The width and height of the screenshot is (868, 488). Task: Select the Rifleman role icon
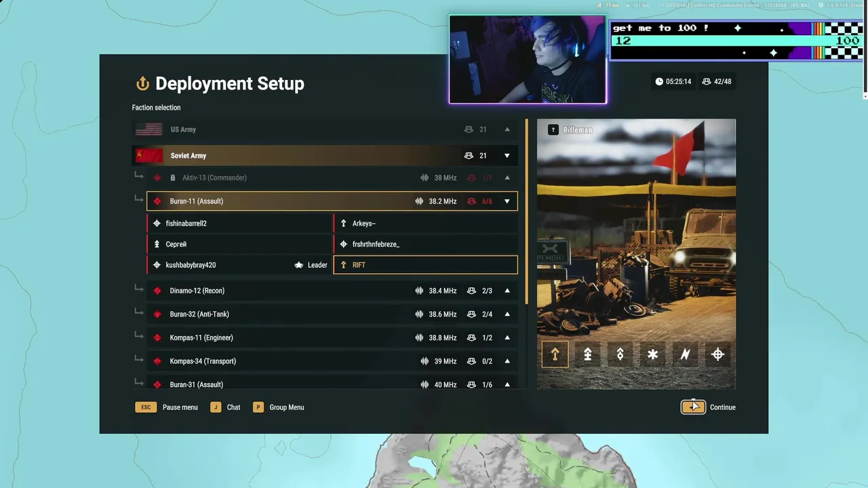(555, 354)
